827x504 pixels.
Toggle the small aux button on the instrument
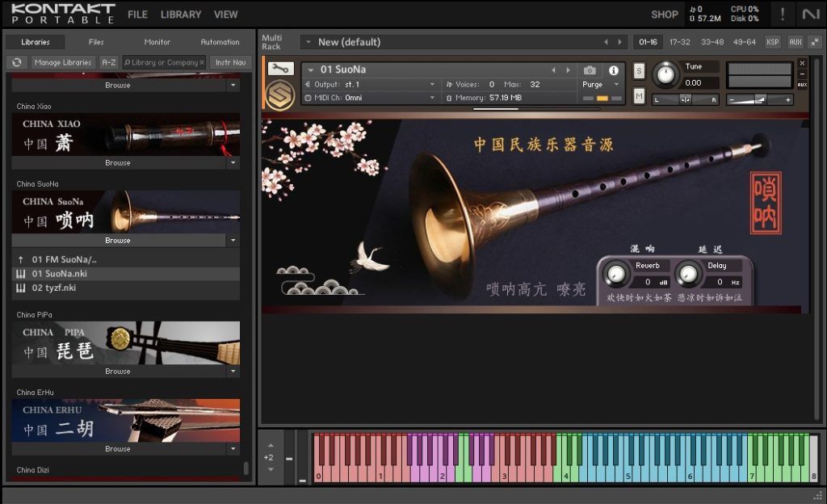coord(802,84)
